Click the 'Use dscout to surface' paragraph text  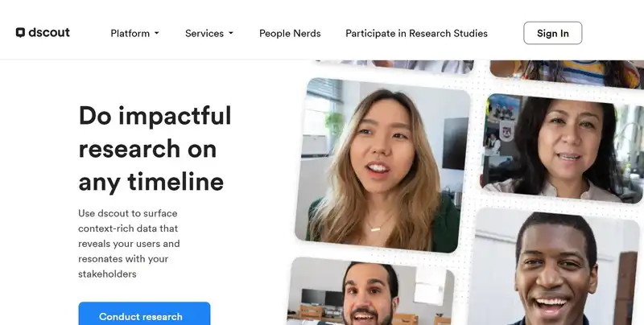coord(129,243)
